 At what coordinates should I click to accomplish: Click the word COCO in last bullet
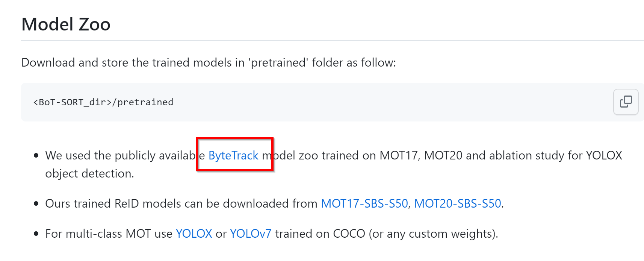point(349,234)
